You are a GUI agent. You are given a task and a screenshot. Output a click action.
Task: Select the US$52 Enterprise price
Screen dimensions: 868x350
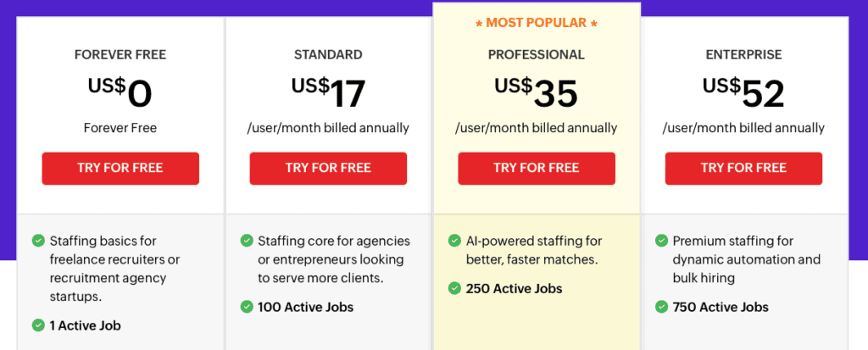[x=743, y=92]
